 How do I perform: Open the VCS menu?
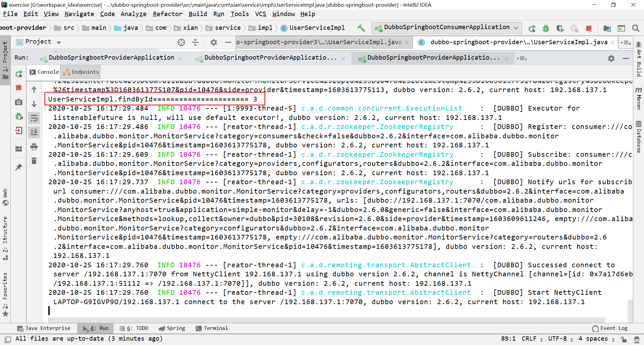click(261, 14)
